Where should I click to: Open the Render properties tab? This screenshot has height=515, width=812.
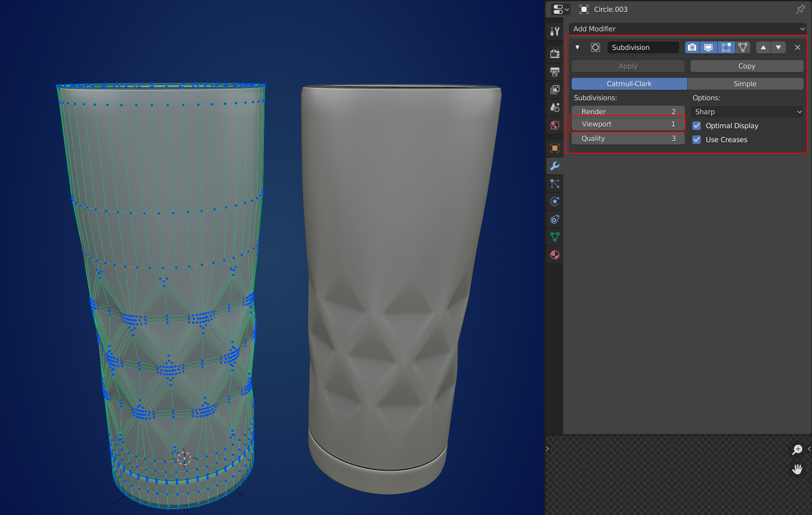554,54
